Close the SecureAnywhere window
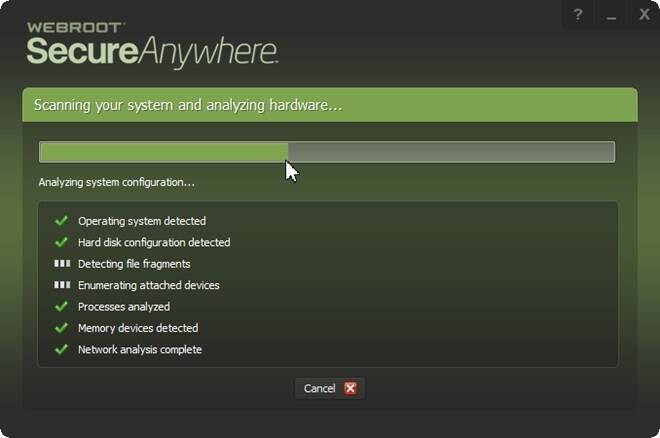660x438 pixels. click(x=644, y=15)
